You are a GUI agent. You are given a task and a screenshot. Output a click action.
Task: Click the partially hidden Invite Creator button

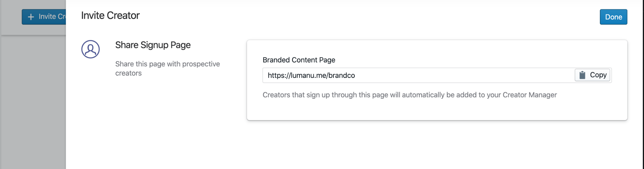point(44,17)
